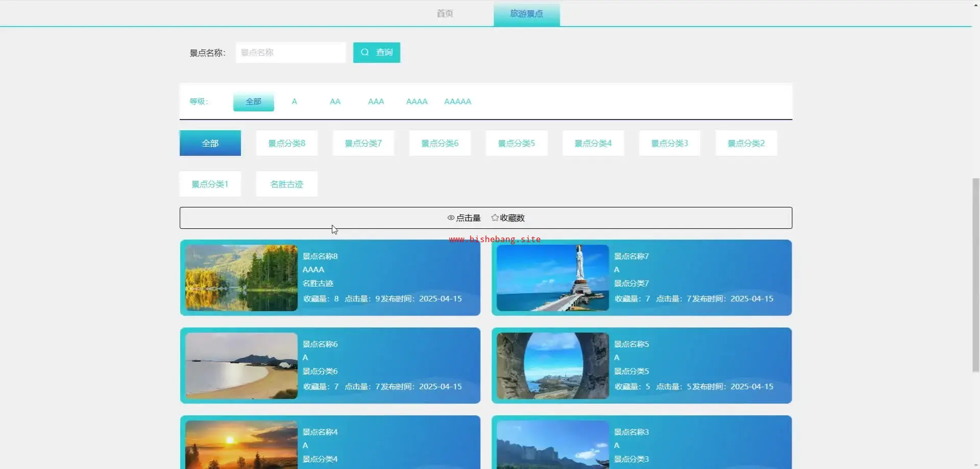Click the eye icon beside 点击量
Viewport: 980px width, 469px height.
tap(451, 218)
